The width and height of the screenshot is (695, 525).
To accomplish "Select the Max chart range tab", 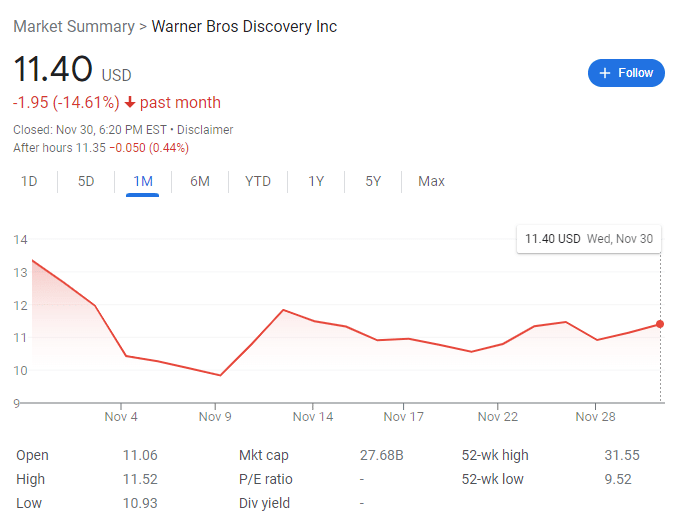I will pos(431,181).
